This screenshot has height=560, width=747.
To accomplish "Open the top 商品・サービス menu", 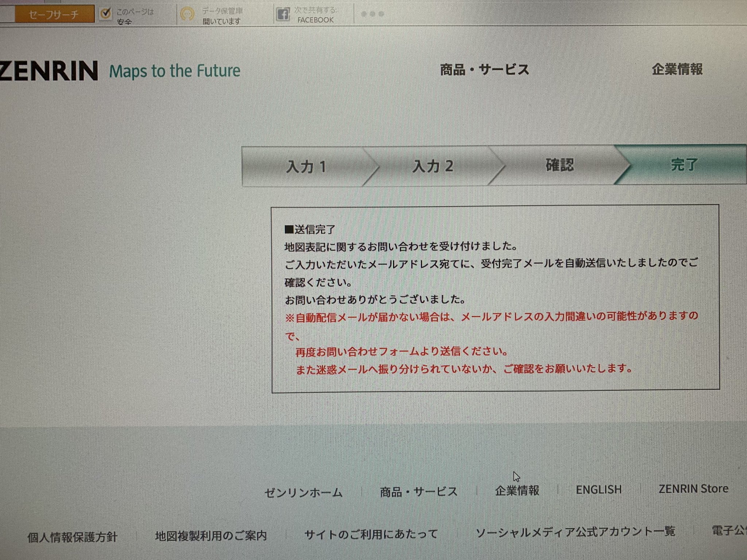I will (484, 69).
